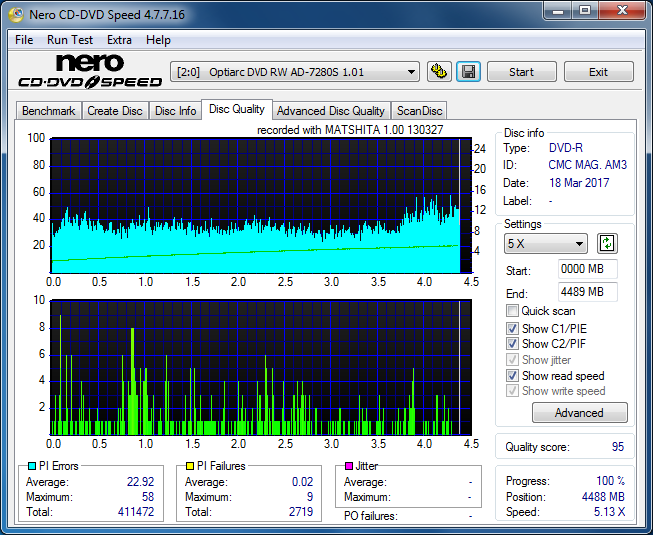Maximize the Nero CD-DVD Speed window
The width and height of the screenshot is (653, 535).
(585, 11)
